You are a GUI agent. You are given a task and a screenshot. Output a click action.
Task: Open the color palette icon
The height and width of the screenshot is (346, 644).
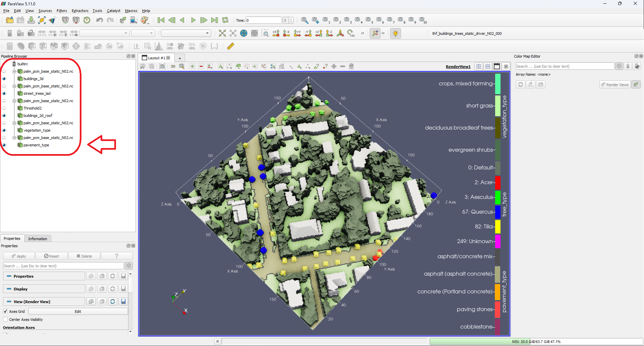click(x=145, y=20)
